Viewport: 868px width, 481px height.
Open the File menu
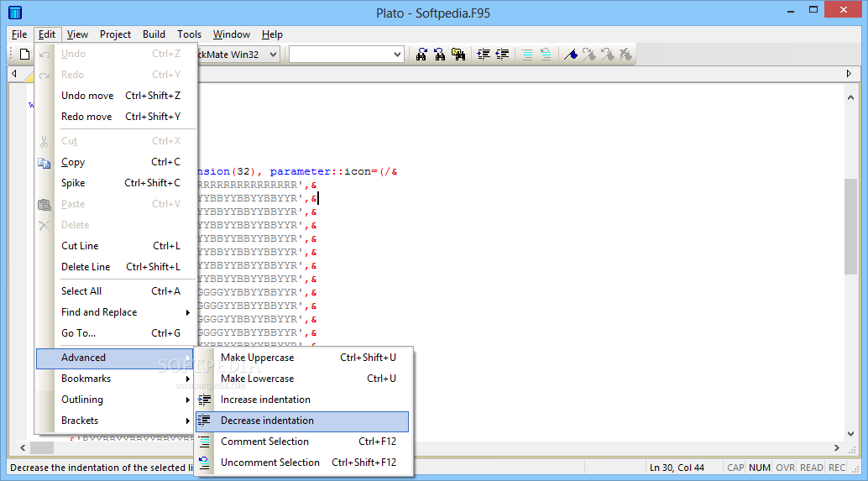[x=19, y=34]
